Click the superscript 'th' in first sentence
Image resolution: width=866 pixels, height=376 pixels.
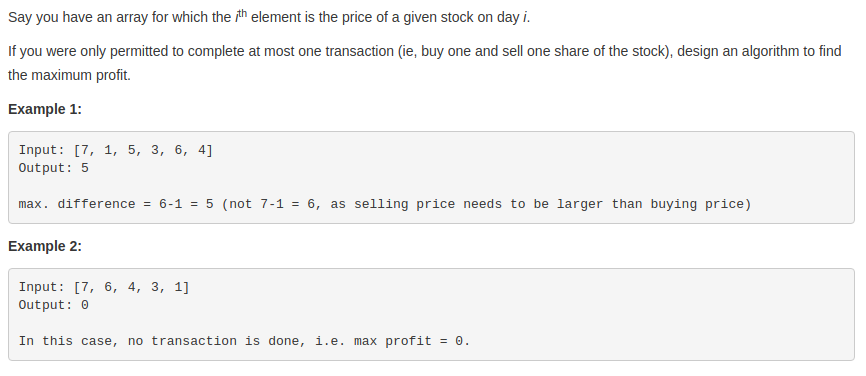pyautogui.click(x=242, y=13)
